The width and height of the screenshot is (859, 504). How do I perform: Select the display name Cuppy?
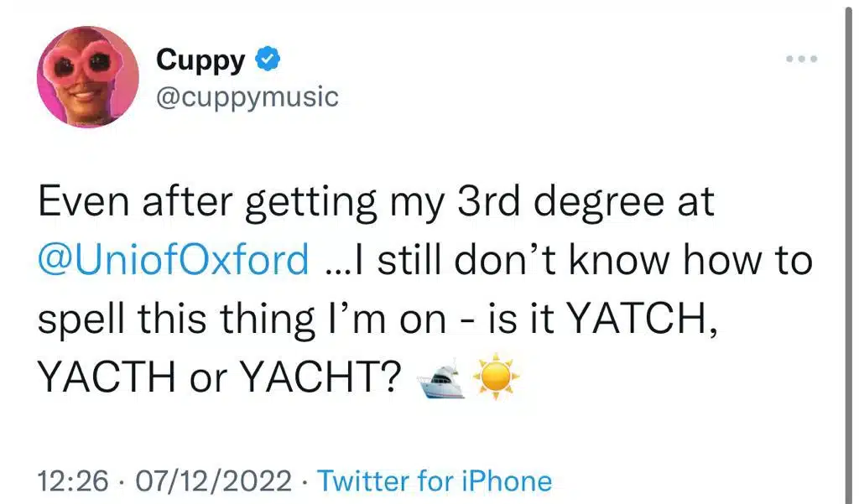pos(200,59)
